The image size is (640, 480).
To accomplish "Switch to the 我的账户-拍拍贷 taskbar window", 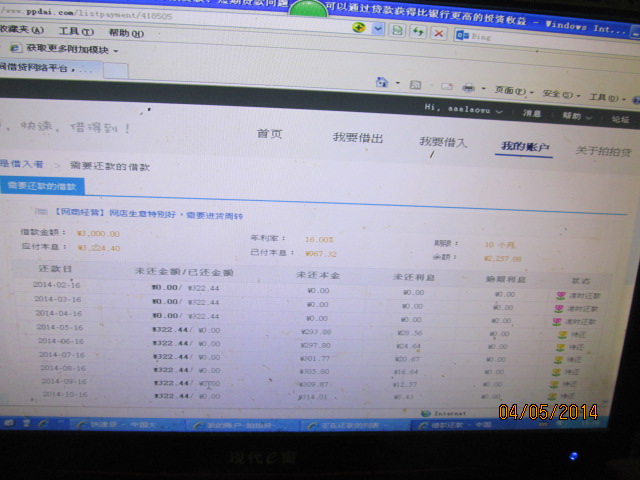I will pyautogui.click(x=244, y=426).
